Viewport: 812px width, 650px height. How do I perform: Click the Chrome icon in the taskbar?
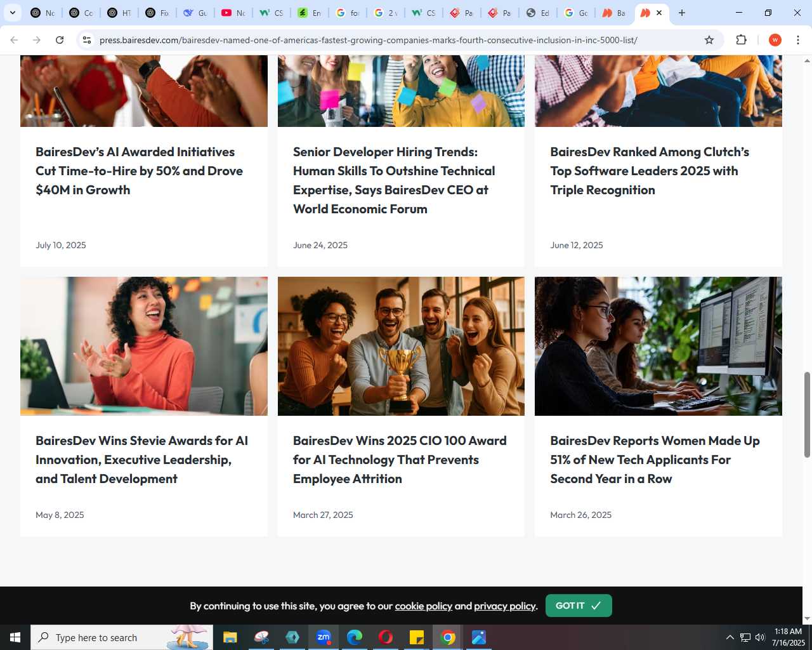point(448,637)
